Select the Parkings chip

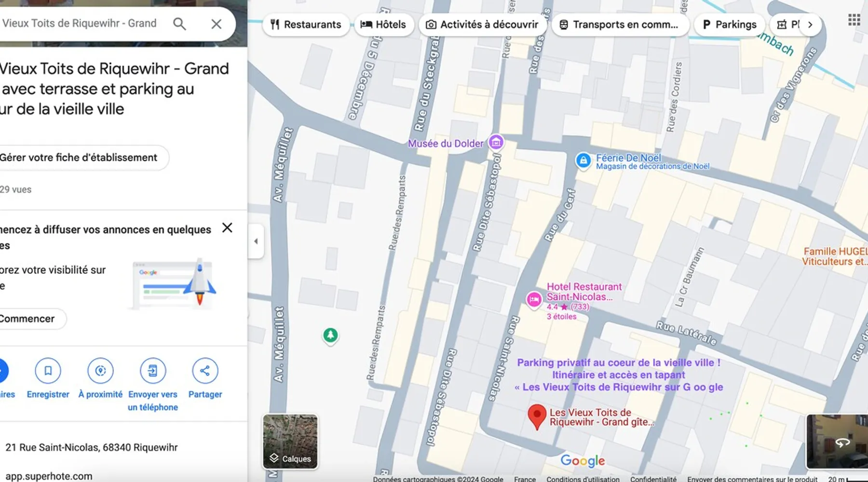point(730,25)
